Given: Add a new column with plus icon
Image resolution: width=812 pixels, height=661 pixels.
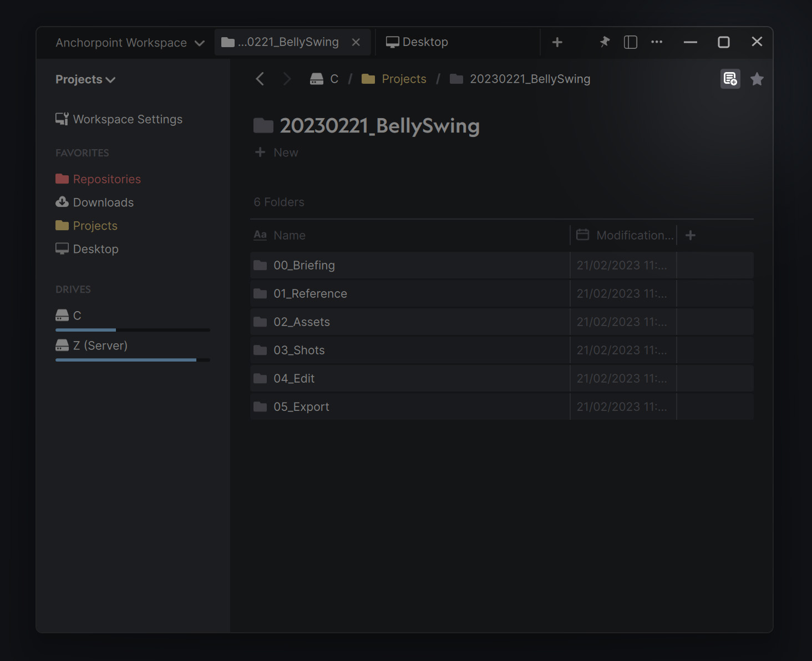Looking at the screenshot, I should click(691, 235).
